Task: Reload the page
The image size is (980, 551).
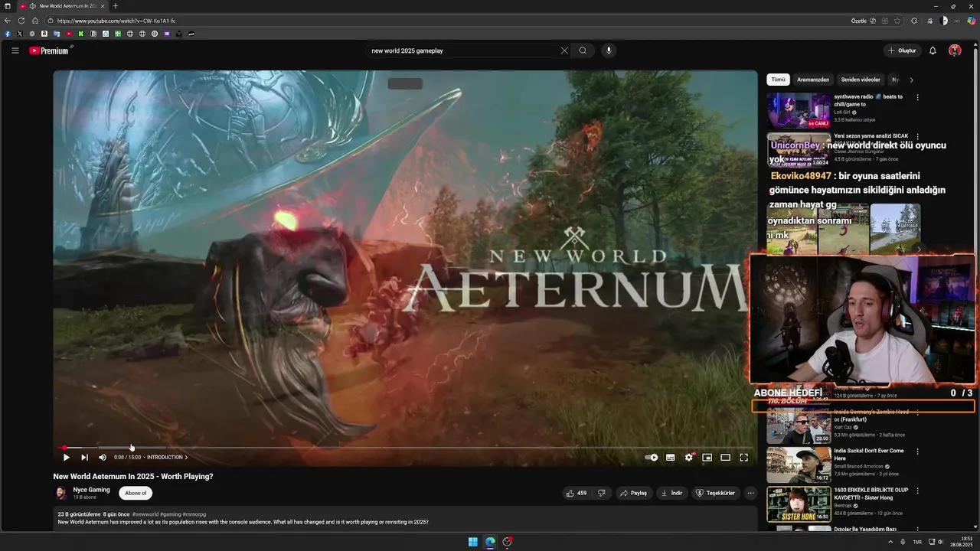Action: (x=21, y=21)
